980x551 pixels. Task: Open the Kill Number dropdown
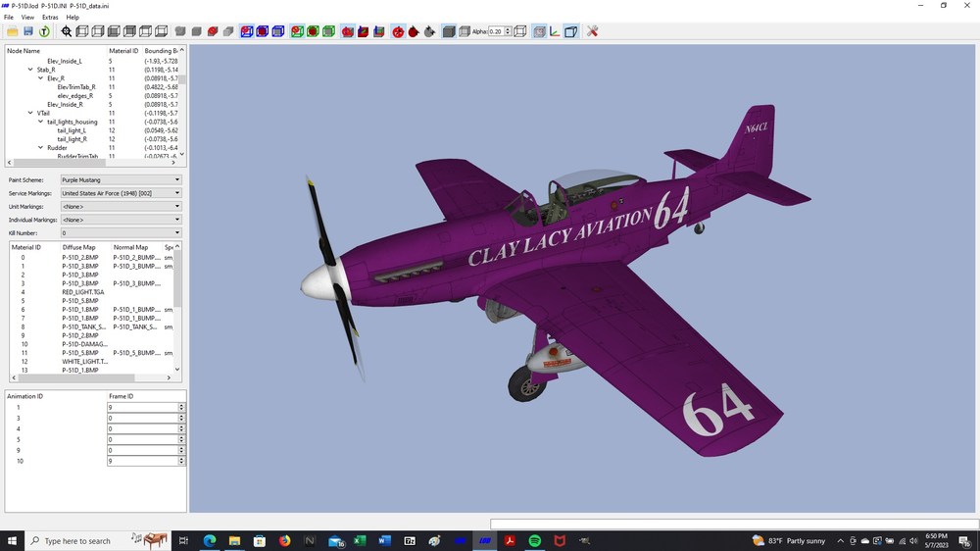click(x=121, y=232)
